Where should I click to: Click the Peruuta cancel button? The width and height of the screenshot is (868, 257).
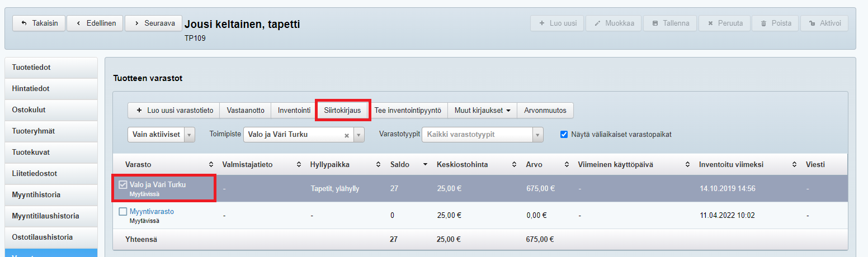(725, 23)
